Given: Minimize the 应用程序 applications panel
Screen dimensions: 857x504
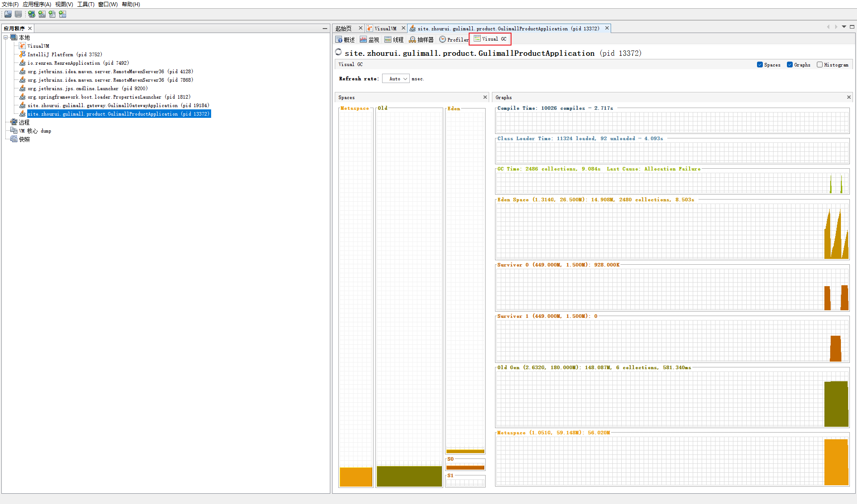Looking at the screenshot, I should (325, 29).
